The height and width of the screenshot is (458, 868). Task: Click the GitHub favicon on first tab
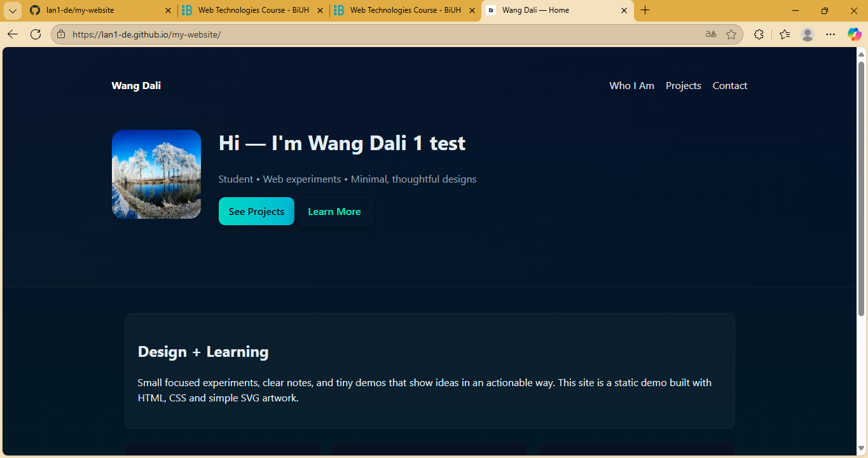click(35, 11)
